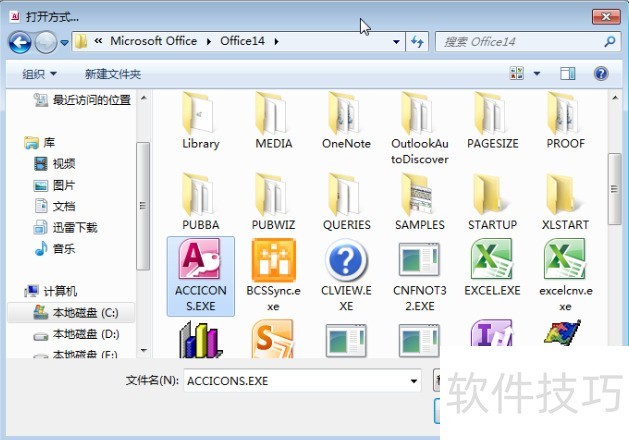The width and height of the screenshot is (629, 440).
Task: Select 最近访问的位置 in navigation pane
Action: [82, 100]
